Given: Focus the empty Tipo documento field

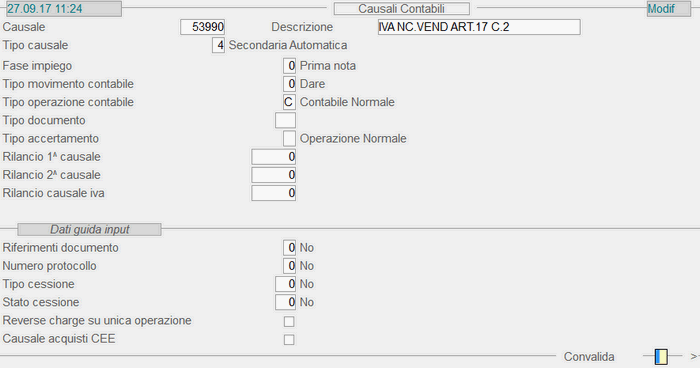Looking at the screenshot, I should [285, 121].
